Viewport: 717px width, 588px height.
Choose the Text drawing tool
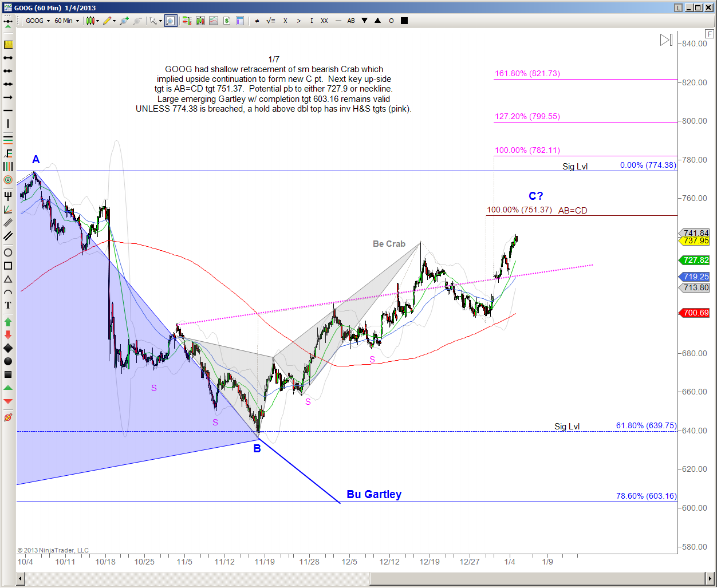pos(8,305)
